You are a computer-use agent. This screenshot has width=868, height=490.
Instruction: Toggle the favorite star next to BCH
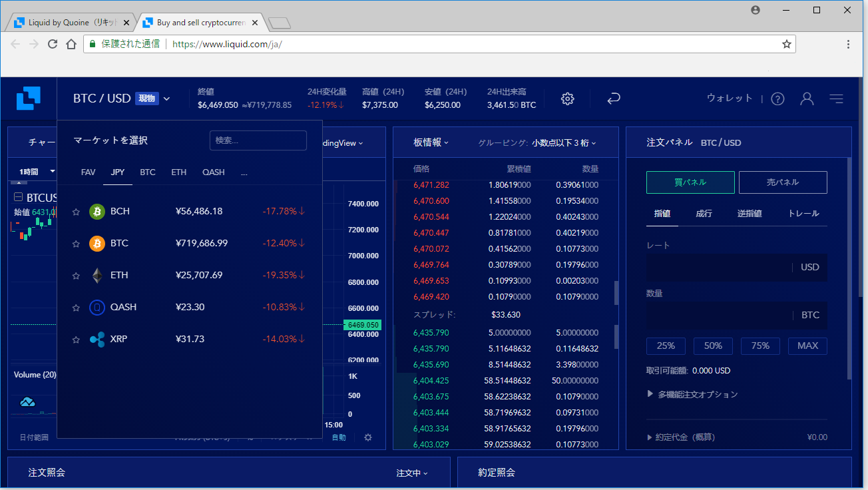(x=75, y=211)
